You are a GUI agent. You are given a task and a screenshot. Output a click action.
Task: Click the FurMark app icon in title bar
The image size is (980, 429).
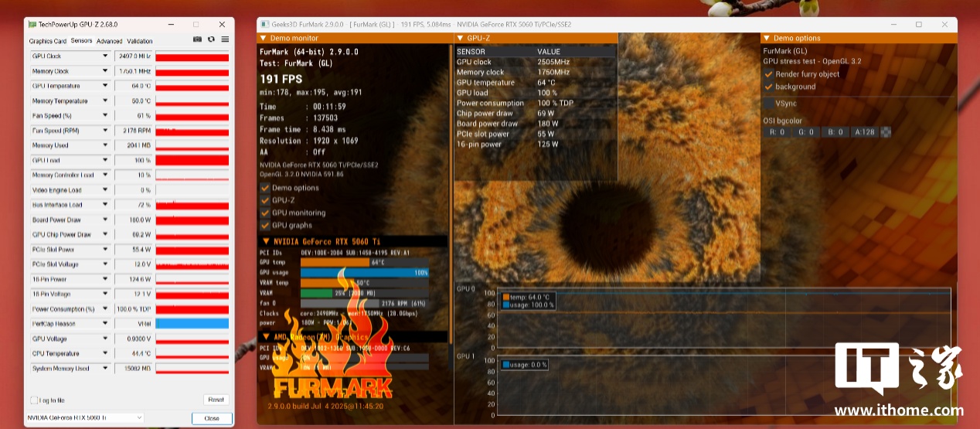pos(264,25)
